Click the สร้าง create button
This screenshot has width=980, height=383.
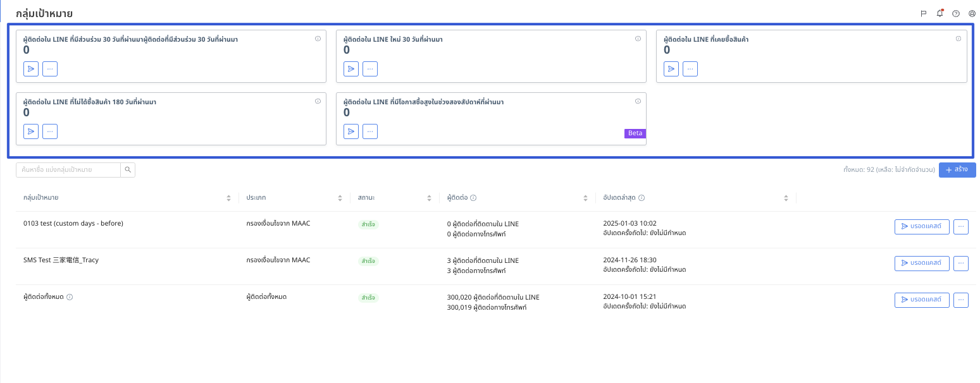pos(957,169)
